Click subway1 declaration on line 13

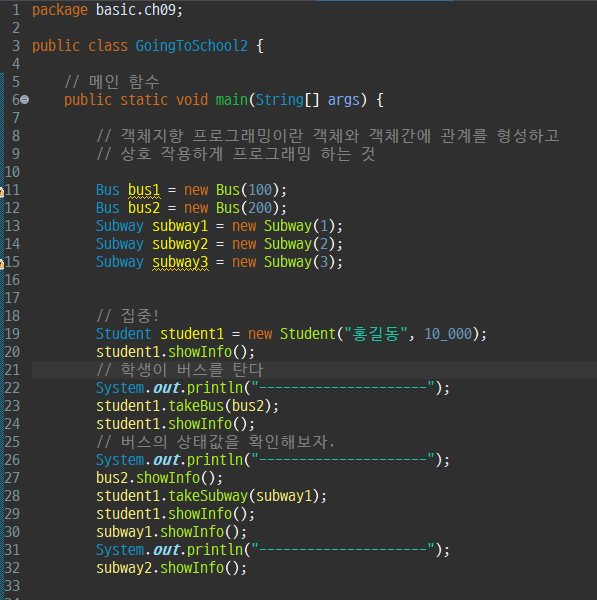click(180, 226)
